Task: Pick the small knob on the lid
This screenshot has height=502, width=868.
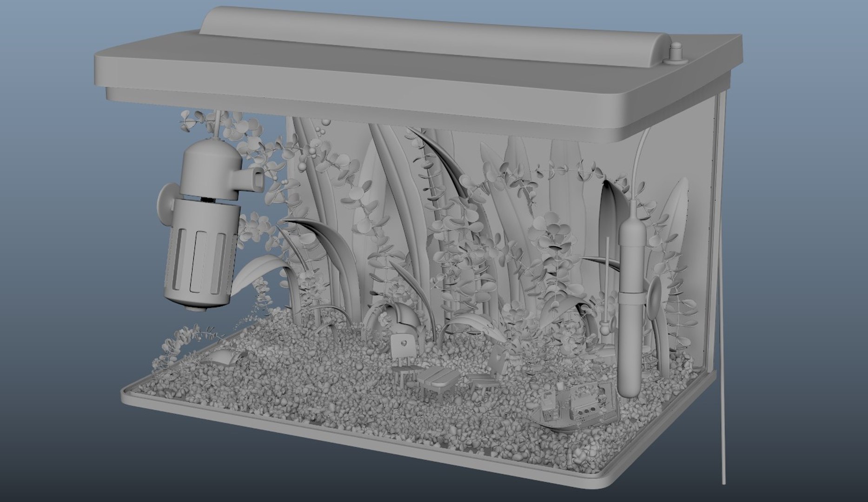Action: click(x=676, y=53)
